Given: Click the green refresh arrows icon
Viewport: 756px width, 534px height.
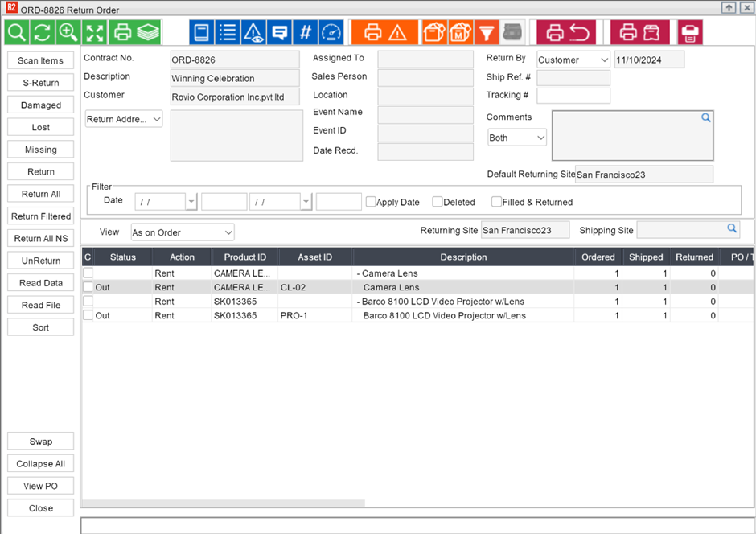Looking at the screenshot, I should coord(42,32).
